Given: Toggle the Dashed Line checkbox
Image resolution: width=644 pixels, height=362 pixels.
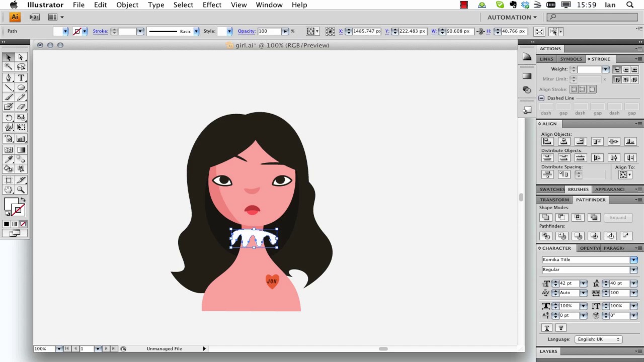Looking at the screenshot, I should 541,98.
